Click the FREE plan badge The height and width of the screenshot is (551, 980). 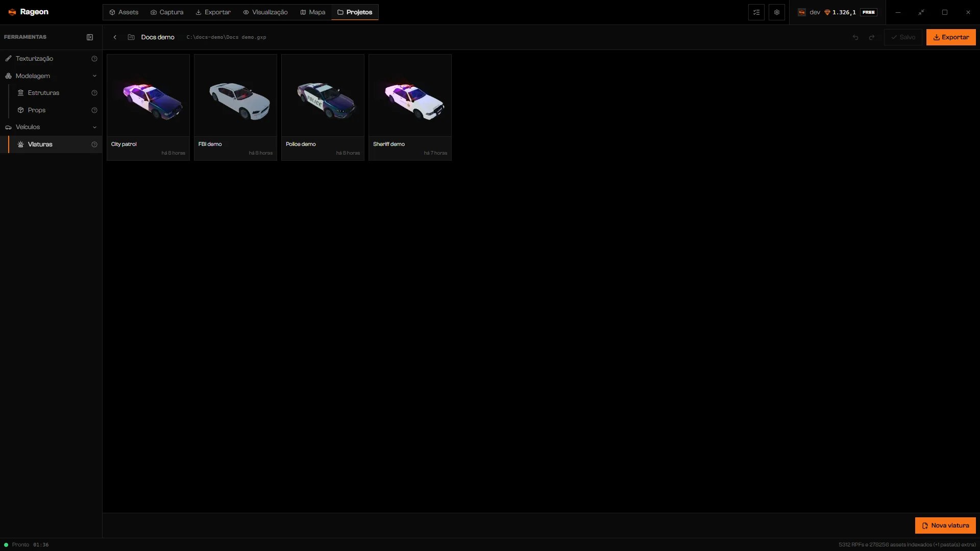tap(869, 12)
